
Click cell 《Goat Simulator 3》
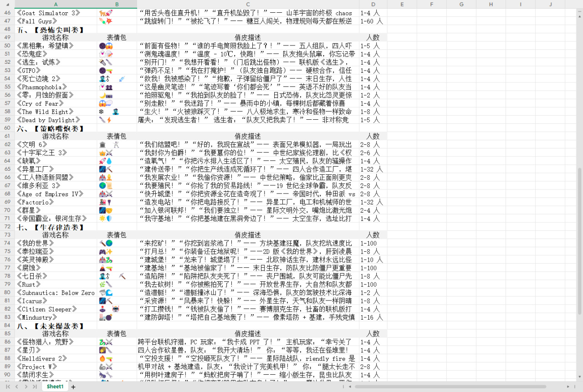click(x=56, y=13)
